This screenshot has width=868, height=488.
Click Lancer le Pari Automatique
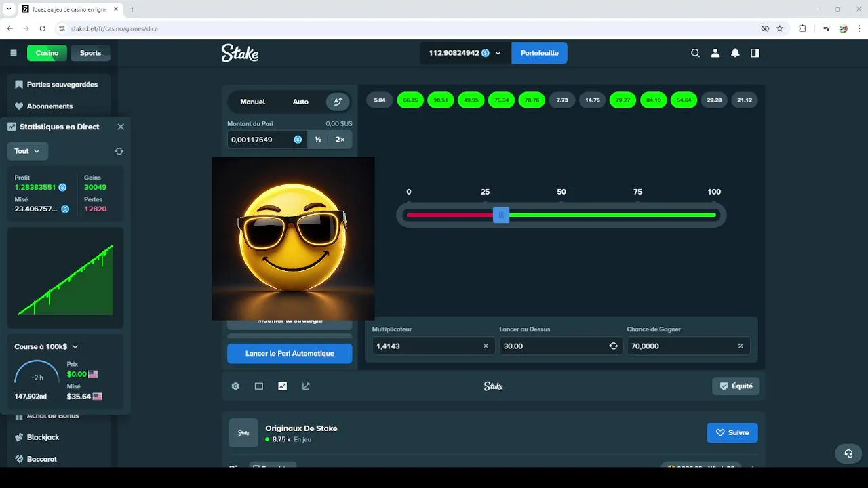(x=290, y=353)
